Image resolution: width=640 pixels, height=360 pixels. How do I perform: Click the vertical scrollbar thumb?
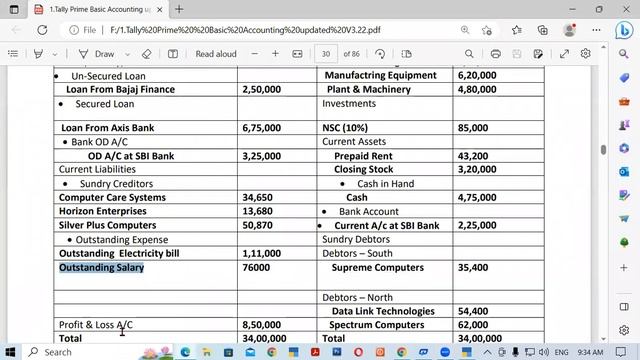[603, 149]
